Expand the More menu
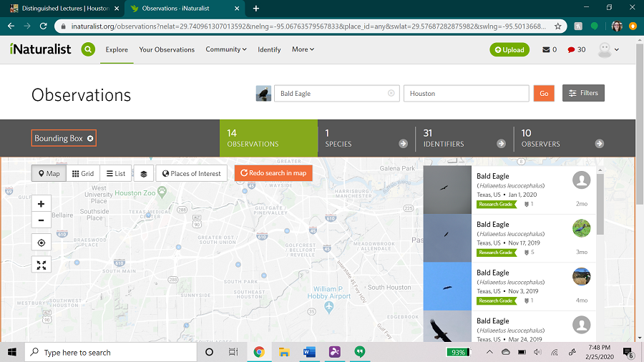644x362 pixels. tap(303, 49)
